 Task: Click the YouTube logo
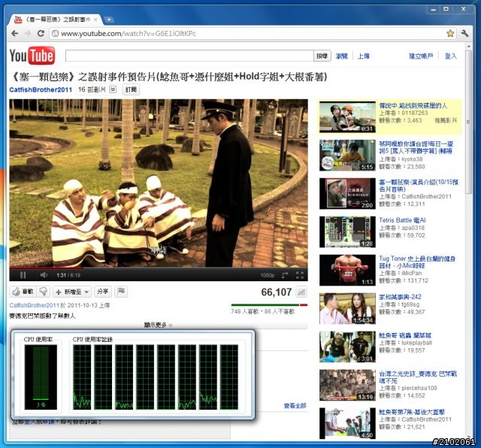pyautogui.click(x=32, y=56)
